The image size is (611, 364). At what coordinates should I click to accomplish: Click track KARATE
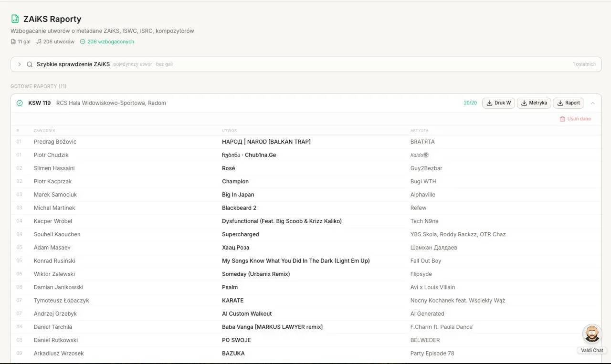click(233, 301)
